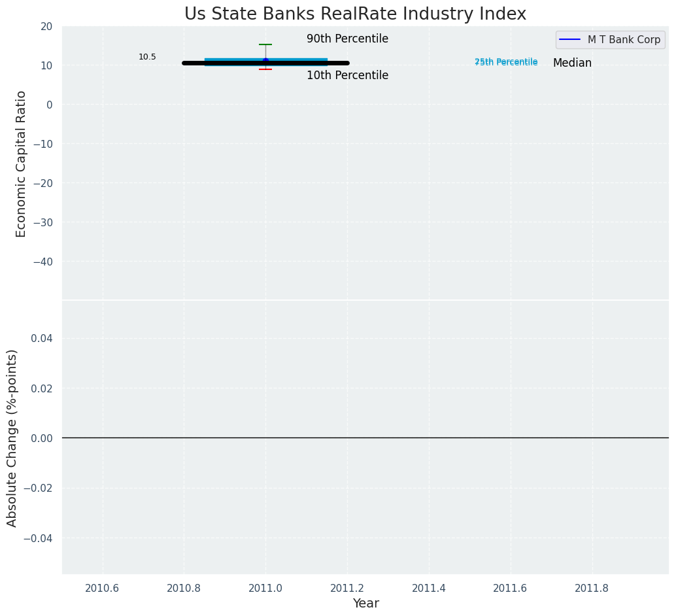Screen dimensions: 676x616
Task: Click the −40 tick on the upper y-axis
Action: click(x=41, y=262)
